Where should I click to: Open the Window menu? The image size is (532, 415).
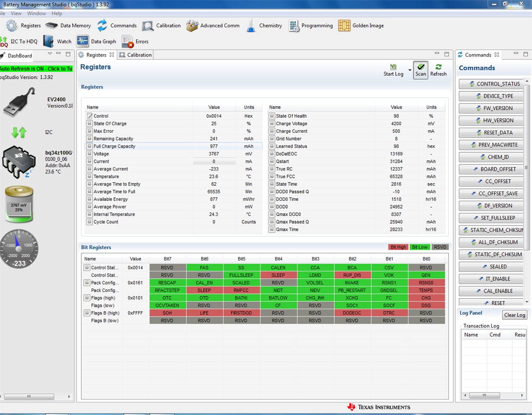pos(36,13)
